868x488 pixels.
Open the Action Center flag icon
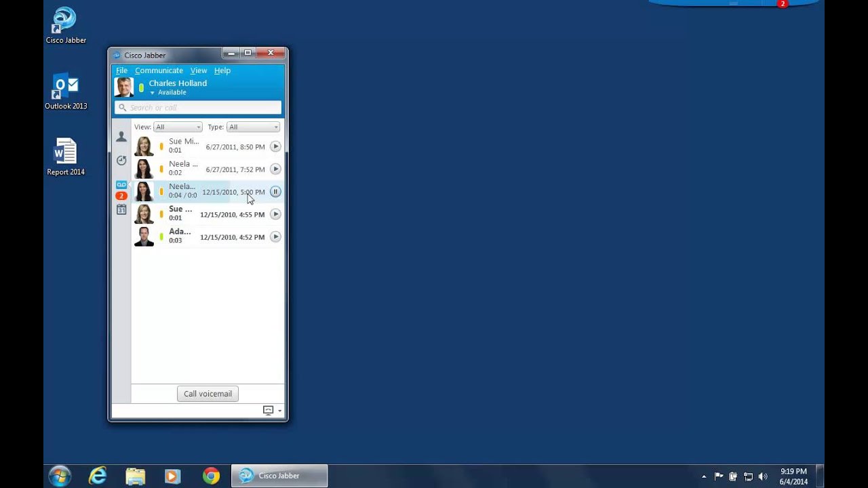[x=719, y=476]
